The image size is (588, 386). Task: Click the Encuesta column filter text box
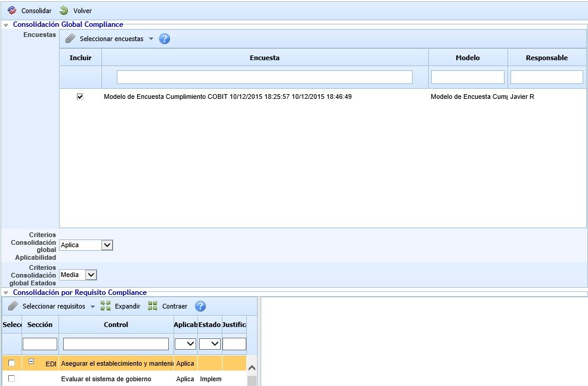[x=264, y=77]
